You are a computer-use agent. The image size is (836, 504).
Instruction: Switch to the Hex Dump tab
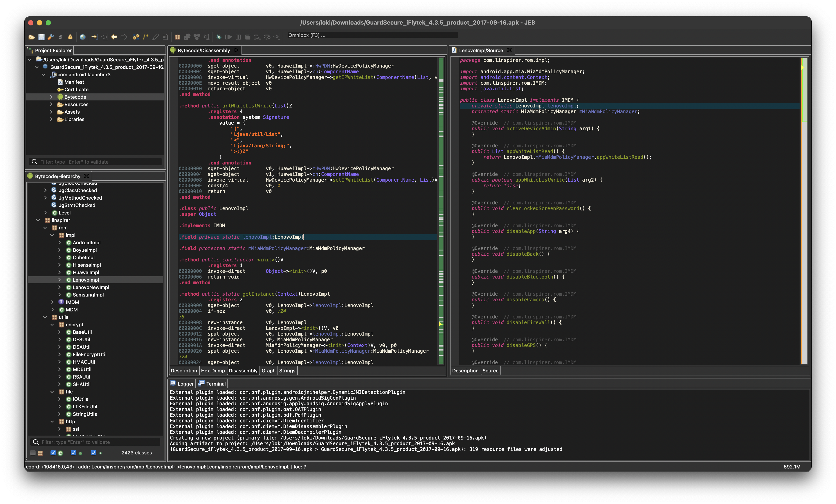point(213,370)
